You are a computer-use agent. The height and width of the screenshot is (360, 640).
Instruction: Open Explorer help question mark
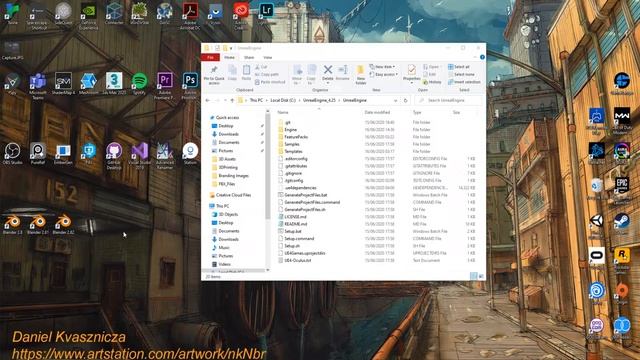click(482, 58)
